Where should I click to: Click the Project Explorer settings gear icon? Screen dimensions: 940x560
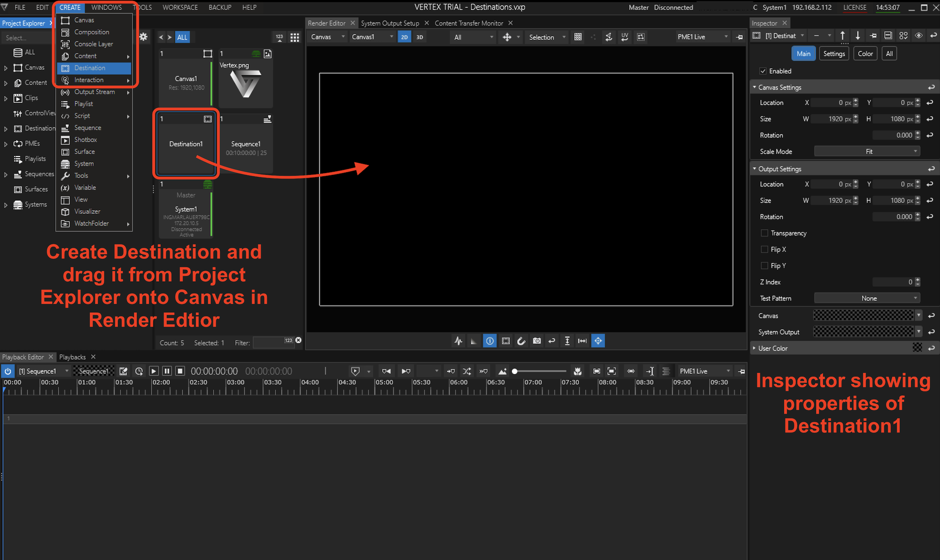pyautogui.click(x=143, y=37)
